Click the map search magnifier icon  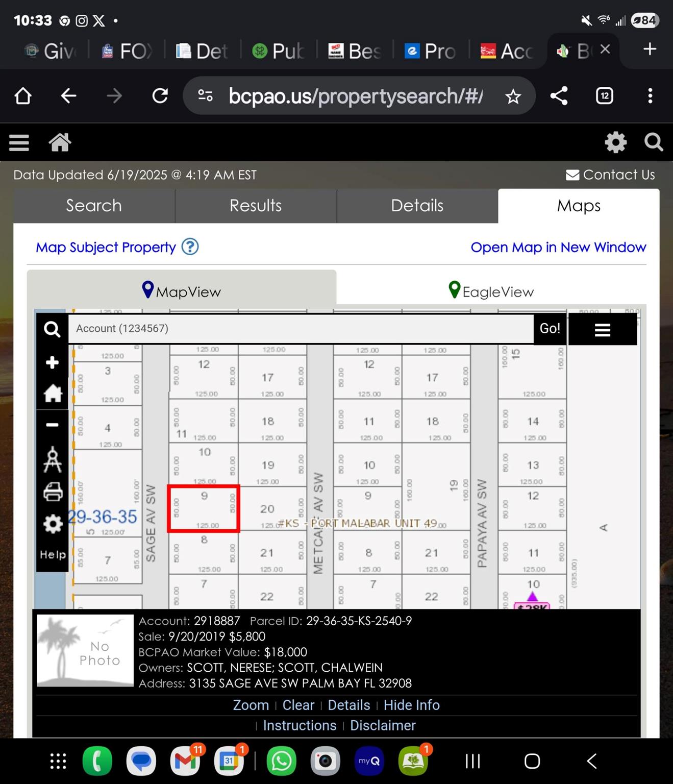(52, 329)
